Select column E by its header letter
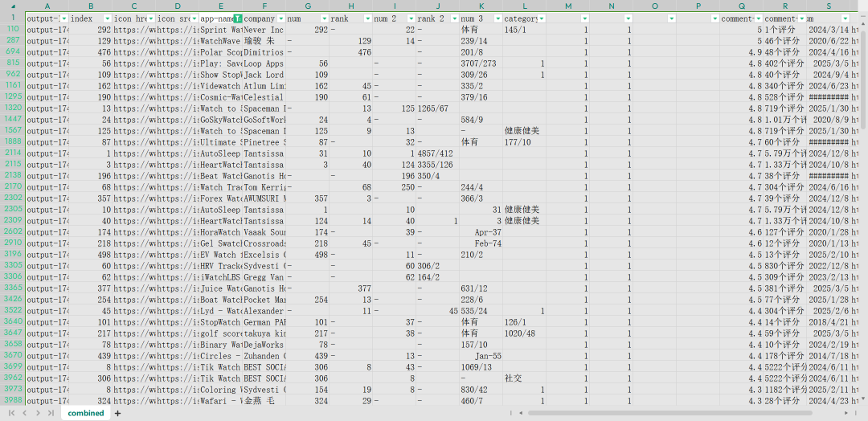This screenshot has height=421, width=868. (x=221, y=6)
